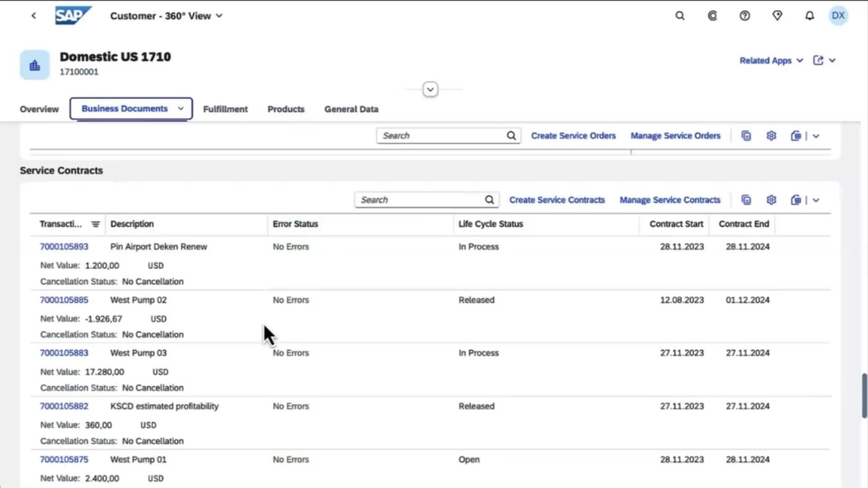
Task: Click Open status of West Pump 01
Action: point(469,459)
